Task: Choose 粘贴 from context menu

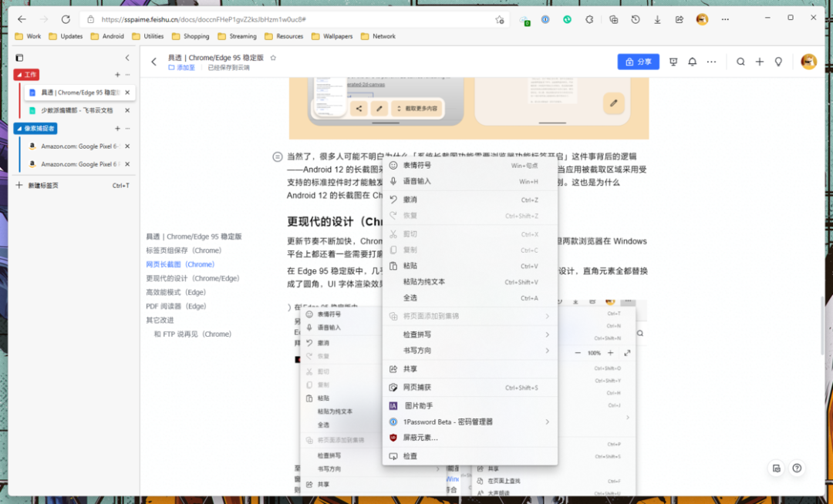Action: [x=470, y=266]
